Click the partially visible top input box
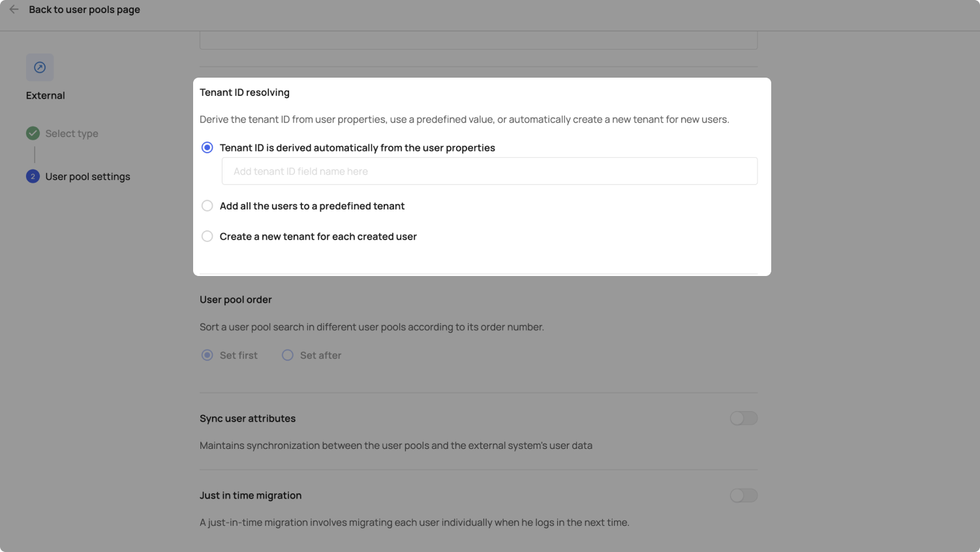980x552 pixels. [x=478, y=40]
